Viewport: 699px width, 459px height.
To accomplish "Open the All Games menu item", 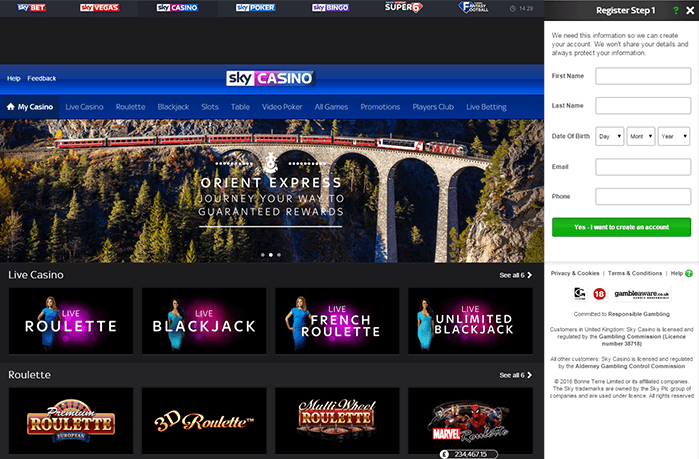I will pyautogui.click(x=331, y=107).
